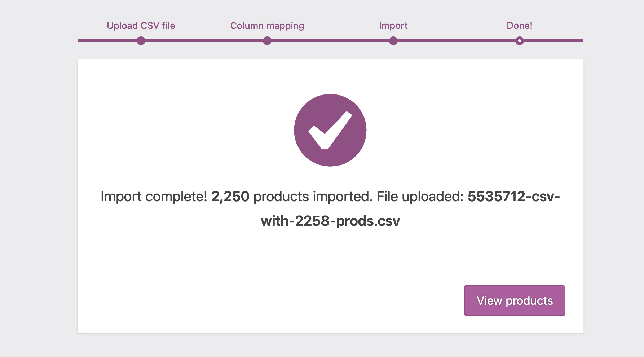This screenshot has width=644, height=357.
Task: Open the Upload CSV file step
Action: (x=141, y=26)
